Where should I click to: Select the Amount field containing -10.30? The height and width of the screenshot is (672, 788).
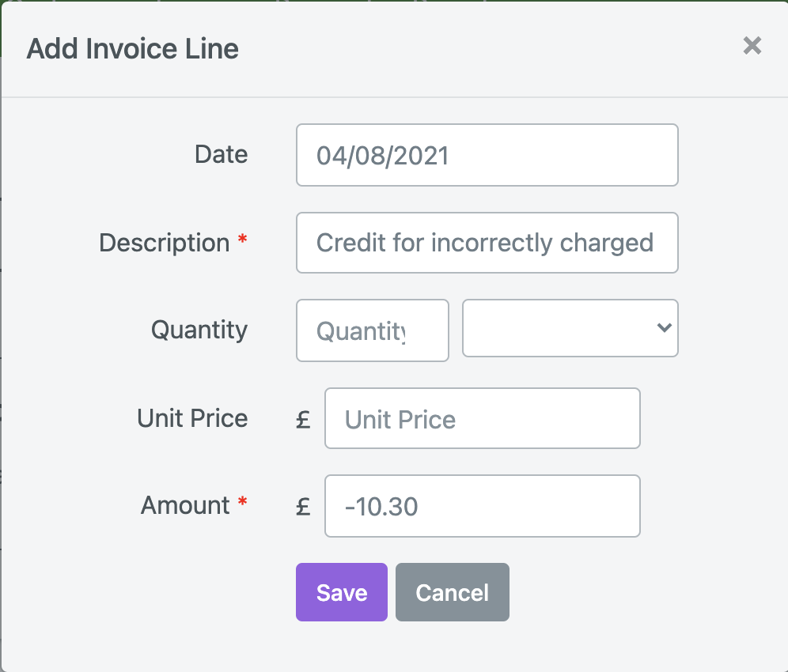pyautogui.click(x=482, y=506)
